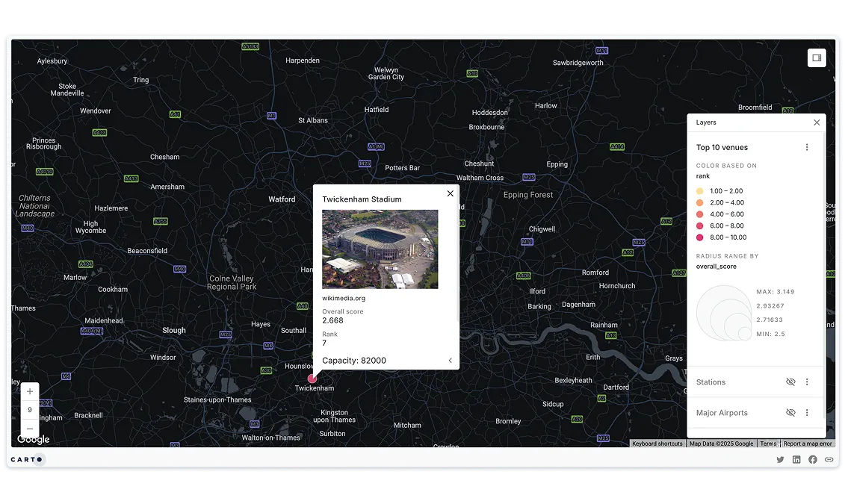
Task: Share the map on Twitter
Action: 780,459
